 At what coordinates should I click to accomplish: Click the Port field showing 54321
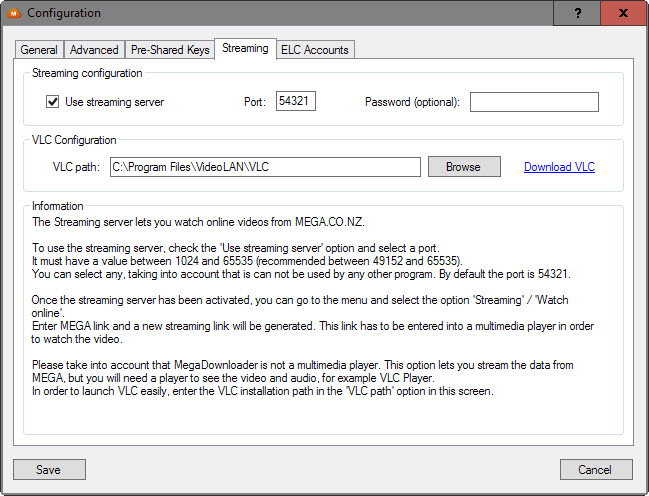(x=296, y=101)
